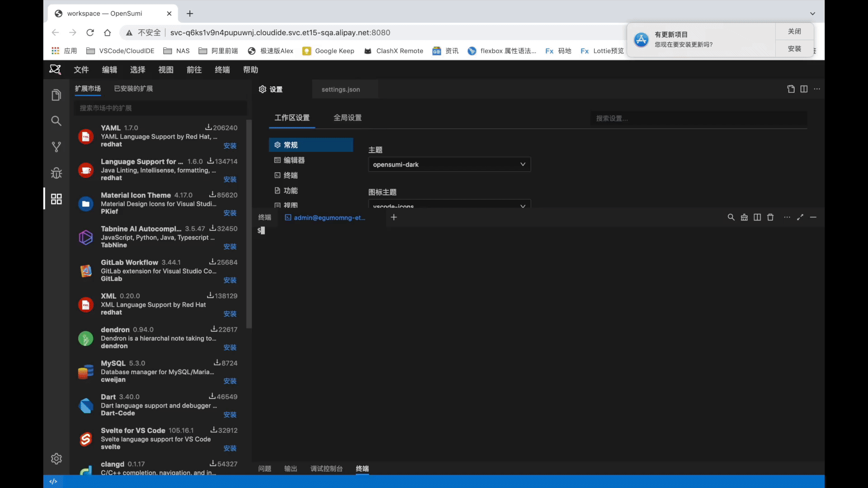Focus the 搜索设置 settings search field
Image resolution: width=868 pixels, height=488 pixels.
click(x=698, y=118)
